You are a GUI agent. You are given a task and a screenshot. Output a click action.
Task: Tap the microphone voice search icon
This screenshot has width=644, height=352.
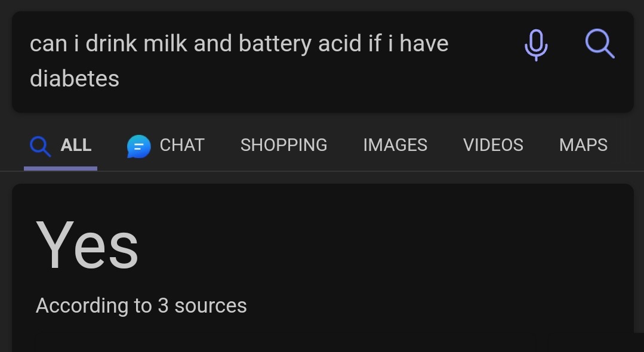pyautogui.click(x=535, y=45)
